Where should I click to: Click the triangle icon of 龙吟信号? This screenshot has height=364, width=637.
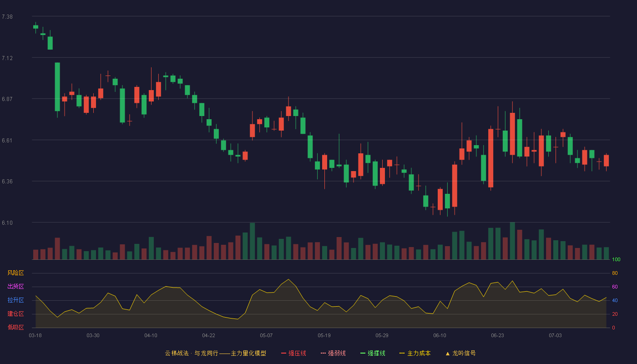447,353
